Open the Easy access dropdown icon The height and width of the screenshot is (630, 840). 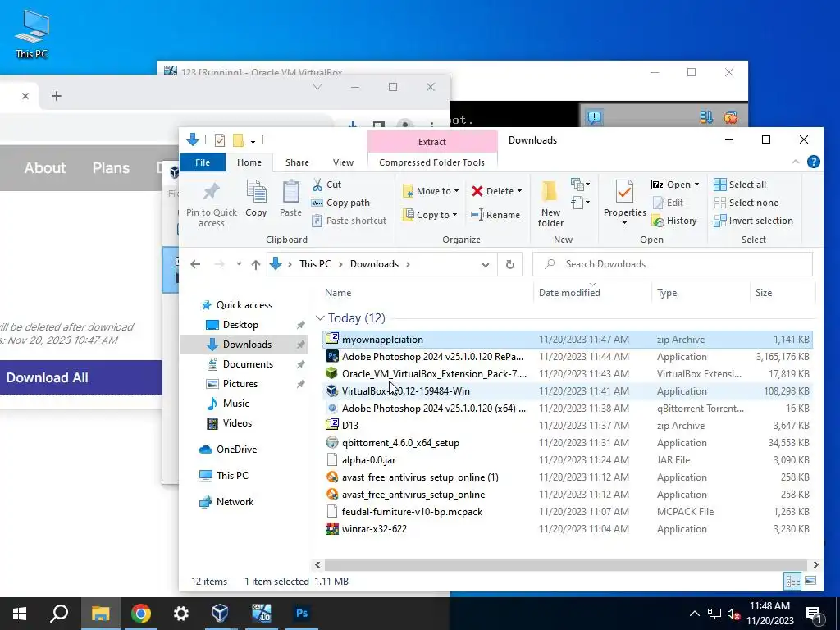point(580,203)
